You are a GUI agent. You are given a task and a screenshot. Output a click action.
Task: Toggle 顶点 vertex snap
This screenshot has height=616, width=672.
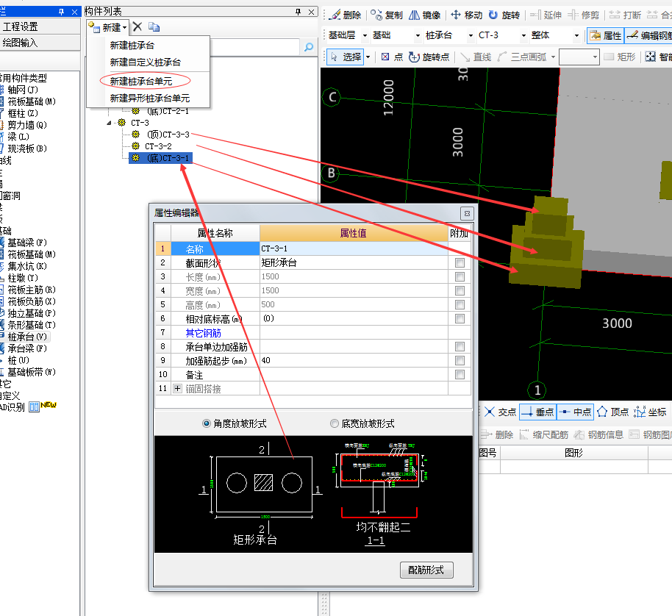pyautogui.click(x=613, y=412)
